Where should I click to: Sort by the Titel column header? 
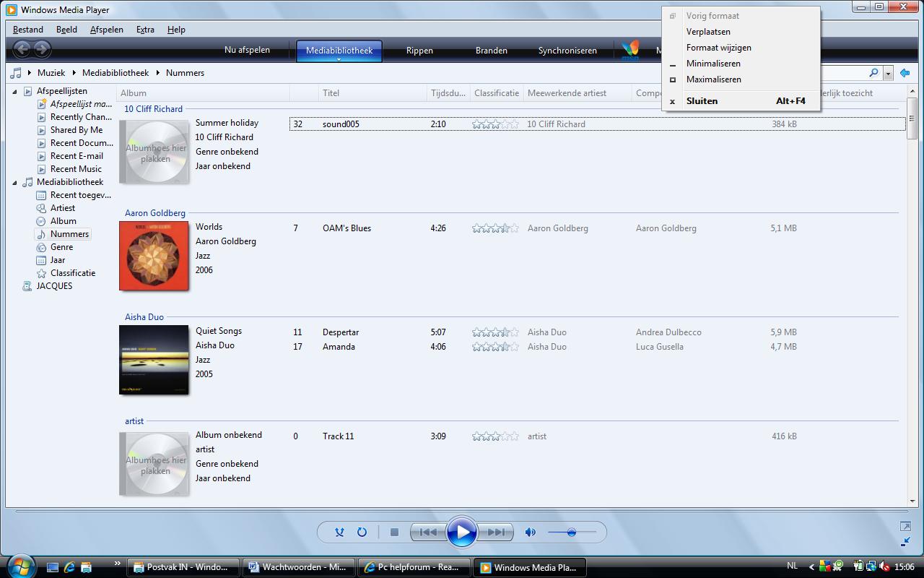tap(372, 93)
